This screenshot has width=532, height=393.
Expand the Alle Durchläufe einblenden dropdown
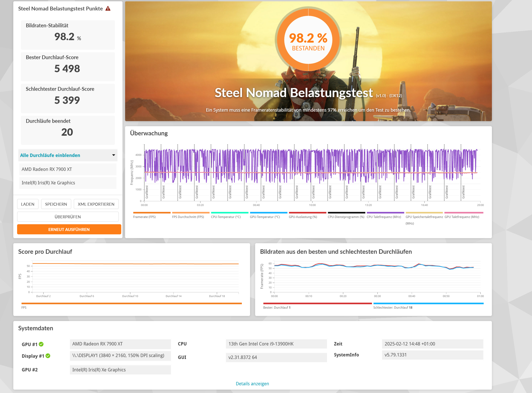click(68, 155)
